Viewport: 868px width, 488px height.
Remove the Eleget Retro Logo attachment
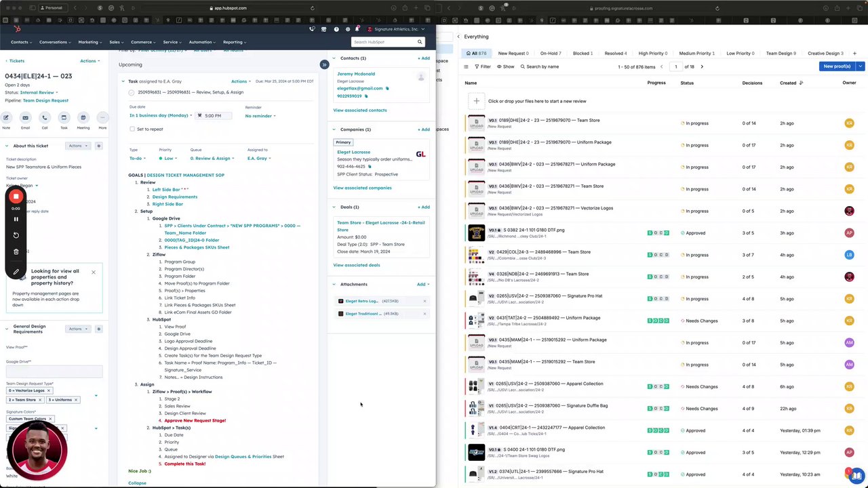[x=425, y=301]
